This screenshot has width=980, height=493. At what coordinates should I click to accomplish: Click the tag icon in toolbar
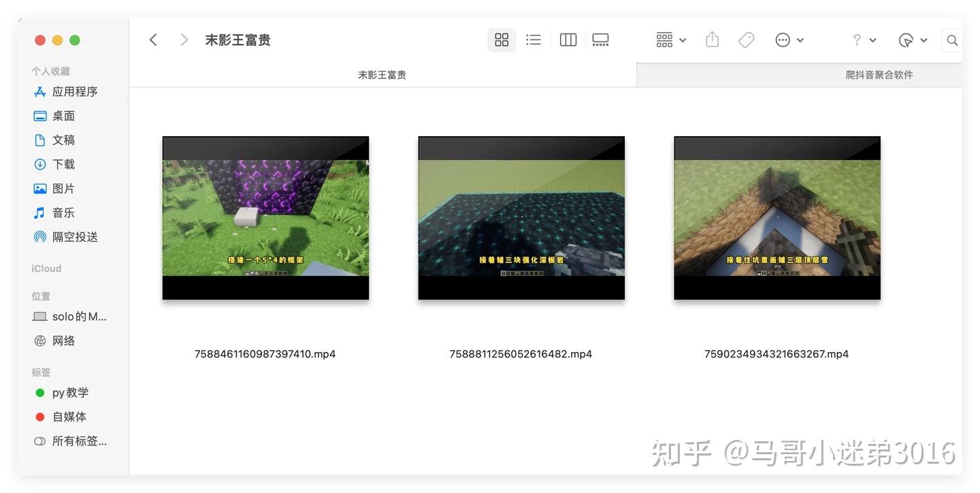[746, 40]
